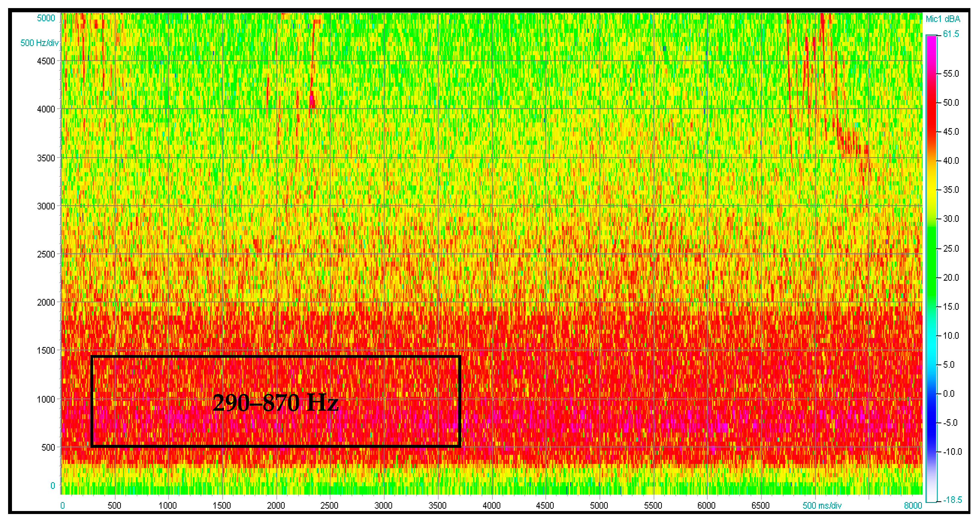The image size is (980, 520).
Task: Select the 61.5 maximum colorbar value
Action: [951, 34]
